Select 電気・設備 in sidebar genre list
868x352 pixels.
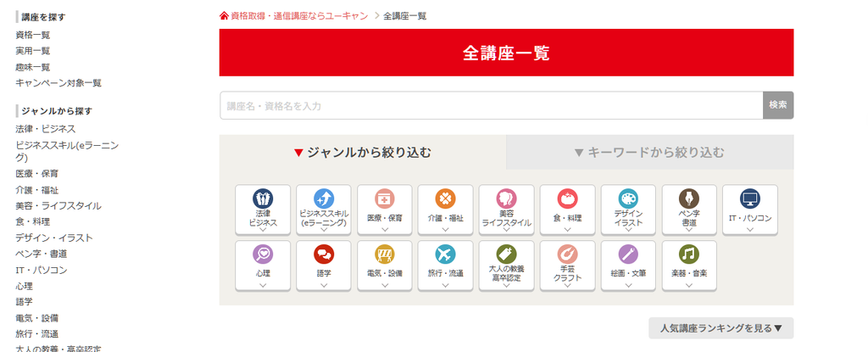[37, 318]
